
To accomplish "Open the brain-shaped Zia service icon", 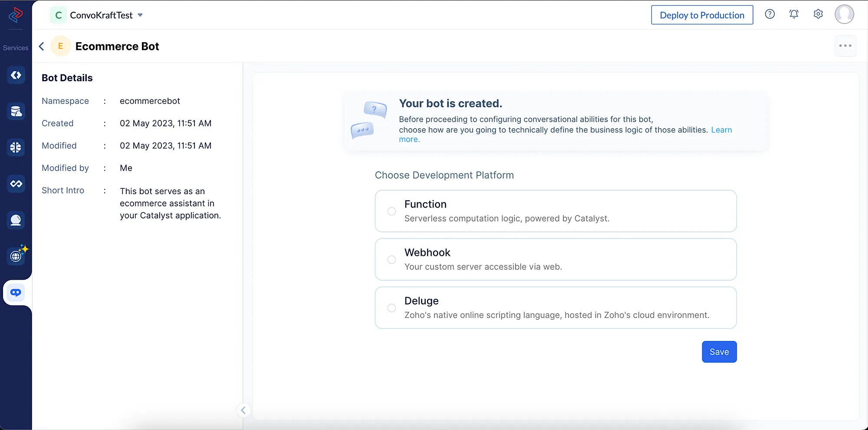I will [x=16, y=148].
